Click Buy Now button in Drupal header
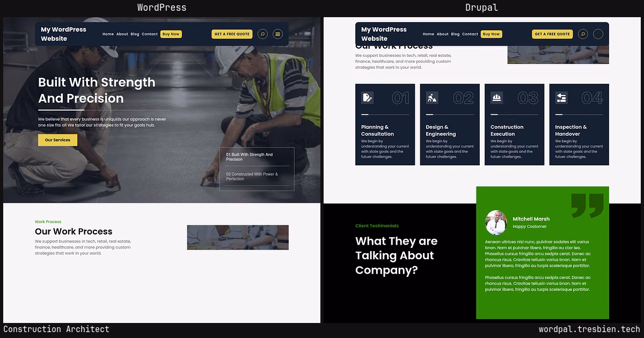This screenshot has height=338, width=644. [491, 34]
